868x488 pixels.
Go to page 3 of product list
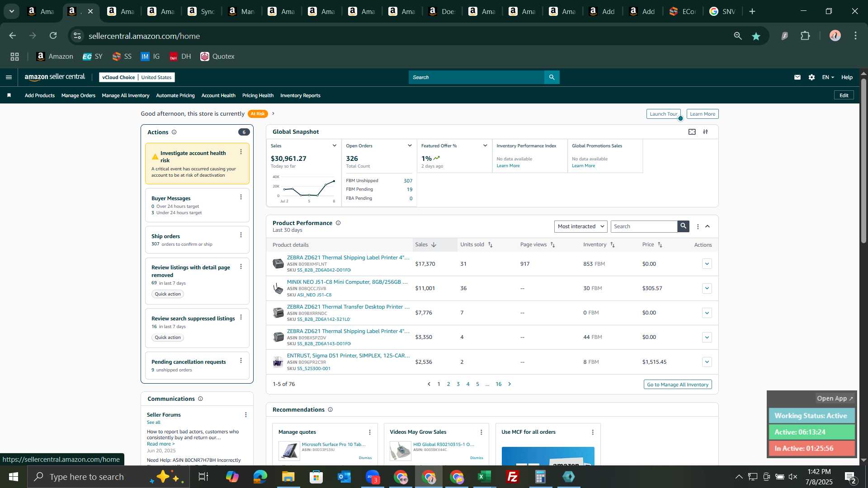[458, 385]
